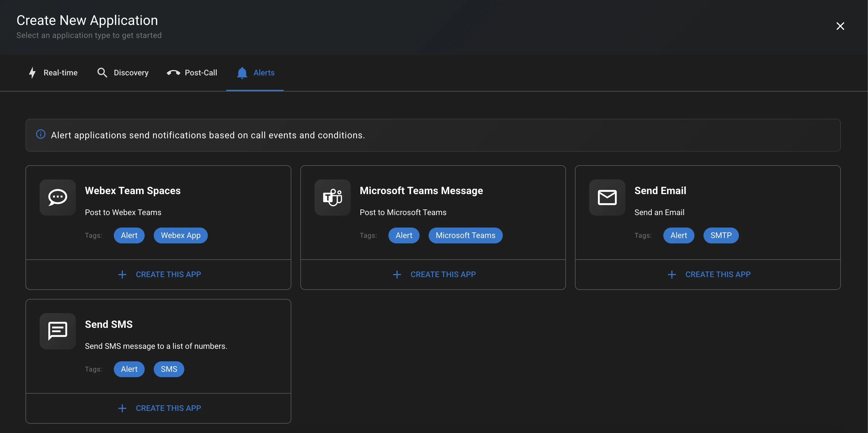Viewport: 868px width, 433px height.
Task: Click the Webex Team Spaces chat icon
Action: click(58, 197)
